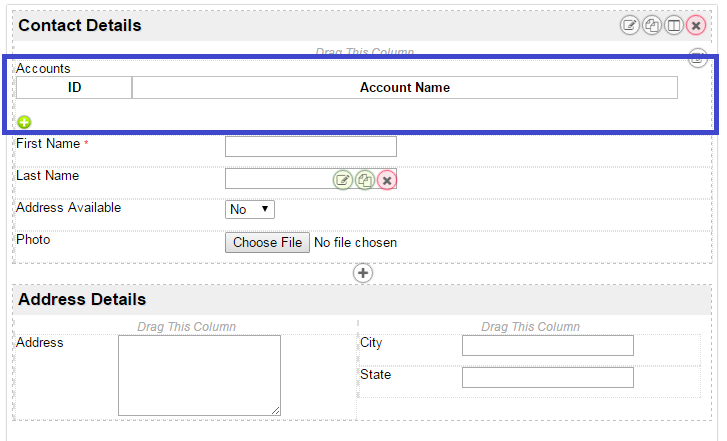Focus the State text box
The width and height of the screenshot is (727, 441).
click(547, 377)
